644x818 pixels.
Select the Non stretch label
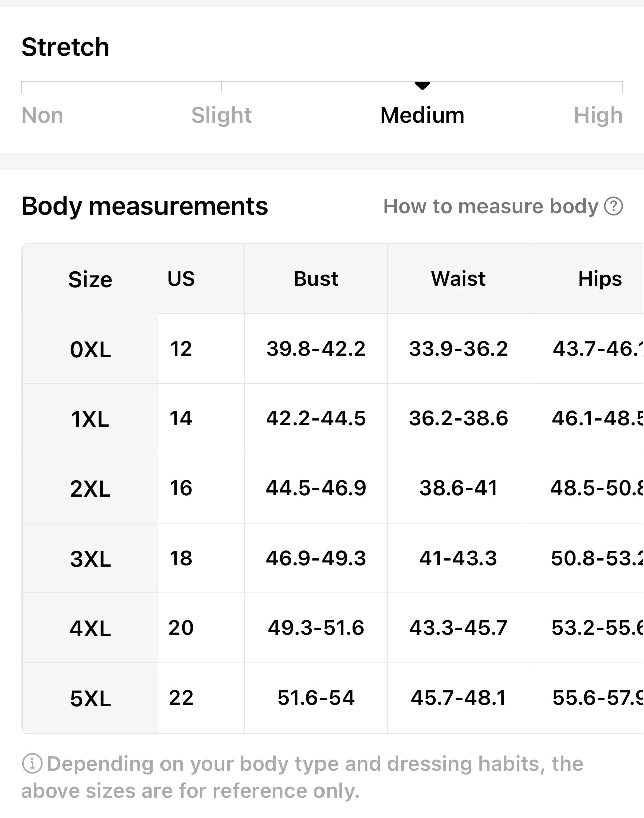click(x=42, y=115)
